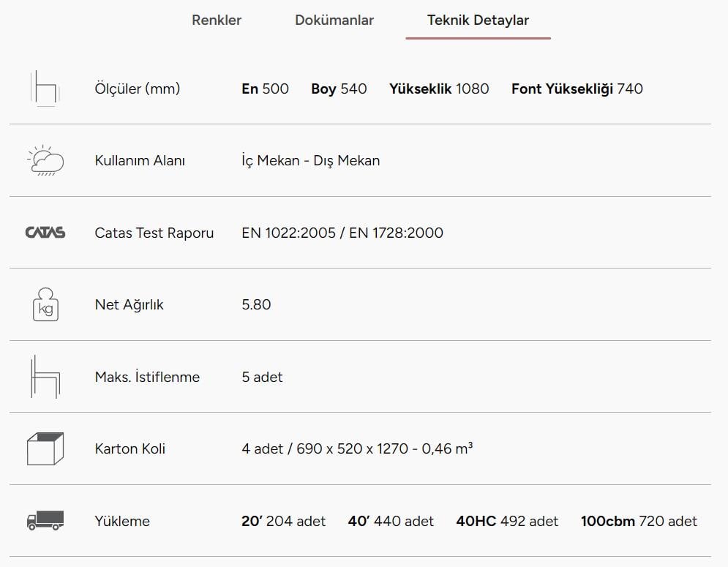Viewport: 728px width, 567px height.
Task: Click the 40HC 492 adet value
Action: point(507,521)
